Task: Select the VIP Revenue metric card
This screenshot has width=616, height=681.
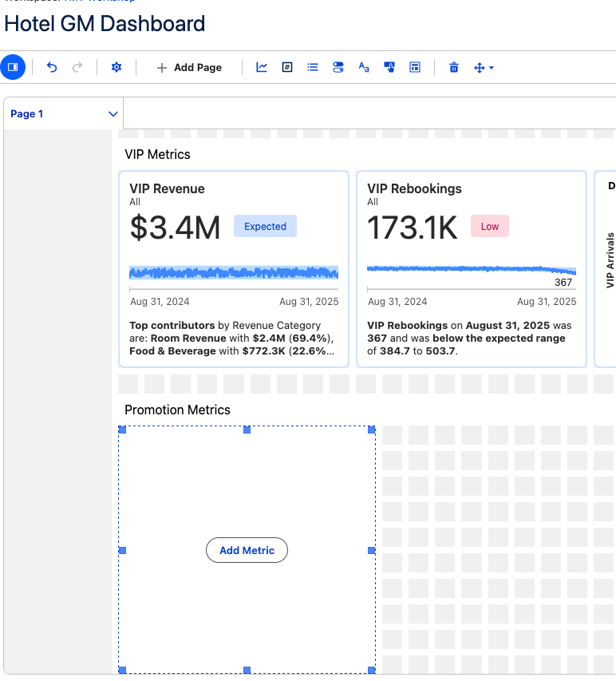Action: (x=233, y=269)
